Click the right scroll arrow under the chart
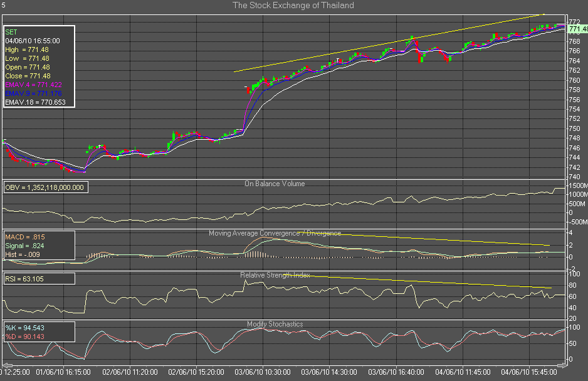This screenshot has width=588, height=381. [562, 365]
